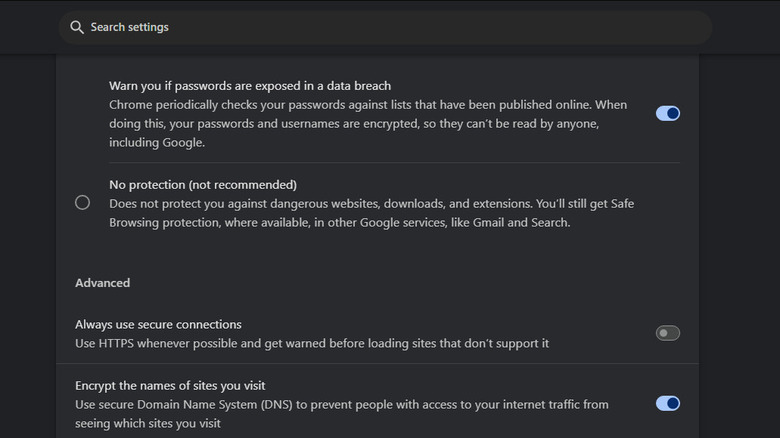Enable Always use secure connections toggle

667,333
